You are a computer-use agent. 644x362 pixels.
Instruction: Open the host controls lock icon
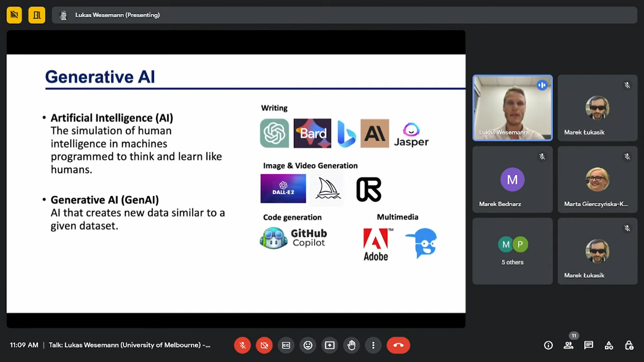click(x=629, y=346)
